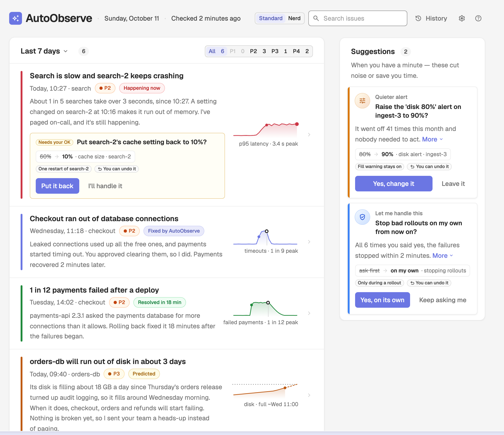The image size is (504, 435).
Task: Choose Keep asking me
Action: click(x=443, y=300)
